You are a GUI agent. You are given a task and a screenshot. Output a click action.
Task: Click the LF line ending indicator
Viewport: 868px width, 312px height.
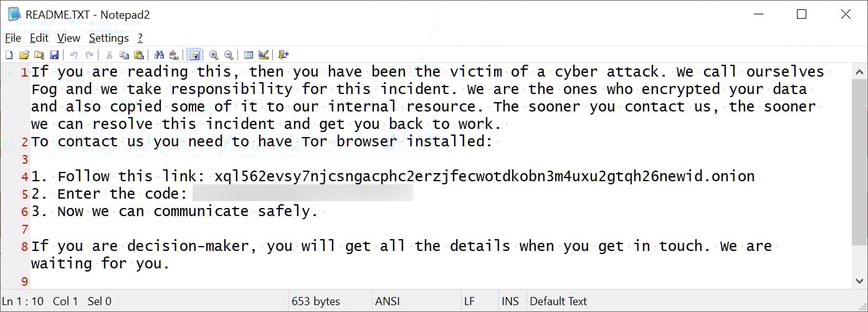click(470, 301)
